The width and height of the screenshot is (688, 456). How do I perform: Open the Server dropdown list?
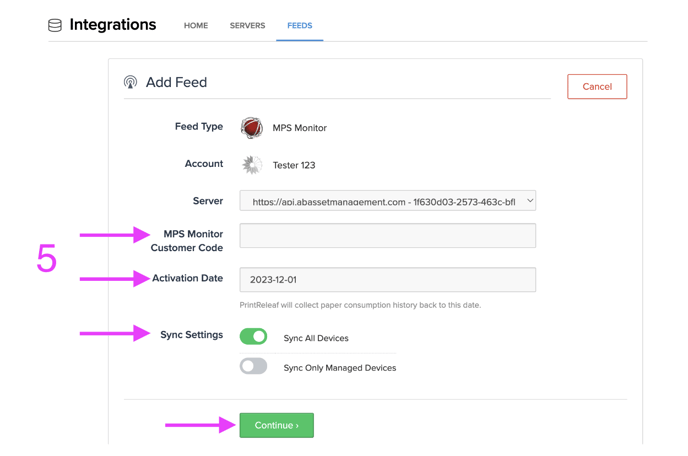387,201
